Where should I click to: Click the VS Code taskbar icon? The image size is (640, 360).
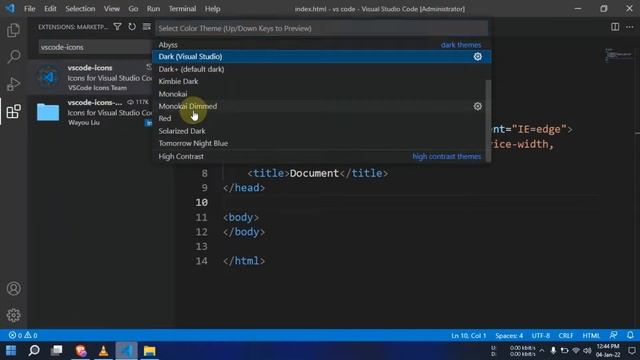coord(126,351)
